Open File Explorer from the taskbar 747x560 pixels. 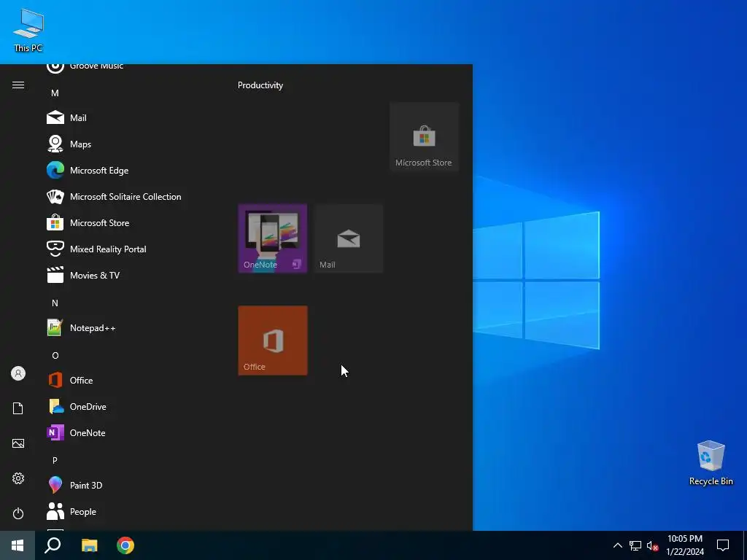[x=89, y=545]
